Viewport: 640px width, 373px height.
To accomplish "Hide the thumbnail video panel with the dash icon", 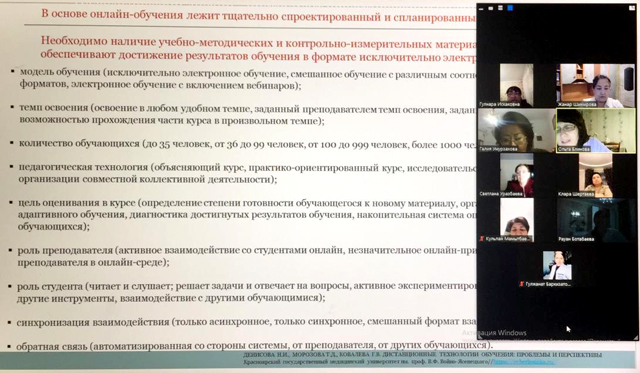I will tap(482, 8).
